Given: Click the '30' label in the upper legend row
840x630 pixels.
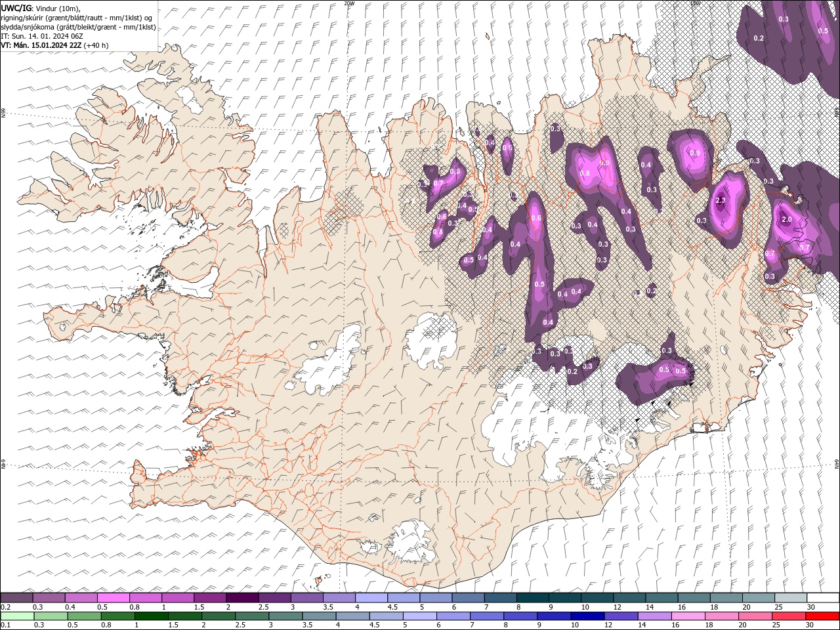Looking at the screenshot, I should click(x=810, y=607).
